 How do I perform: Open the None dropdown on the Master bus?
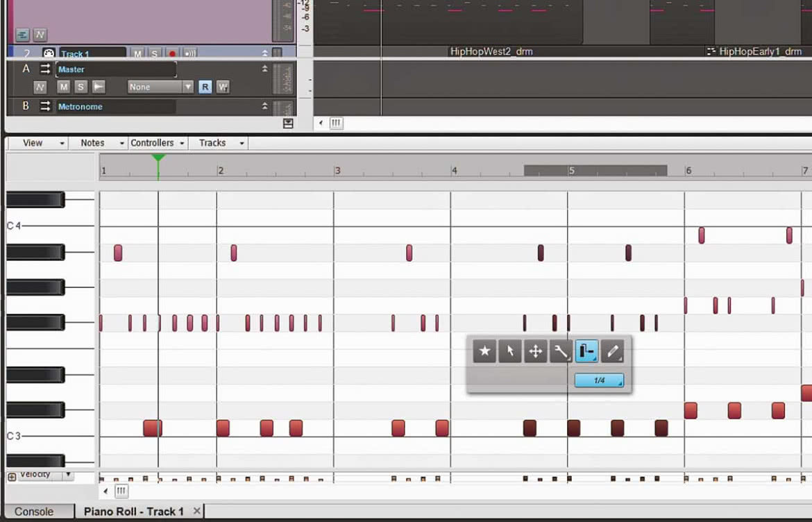(x=160, y=87)
